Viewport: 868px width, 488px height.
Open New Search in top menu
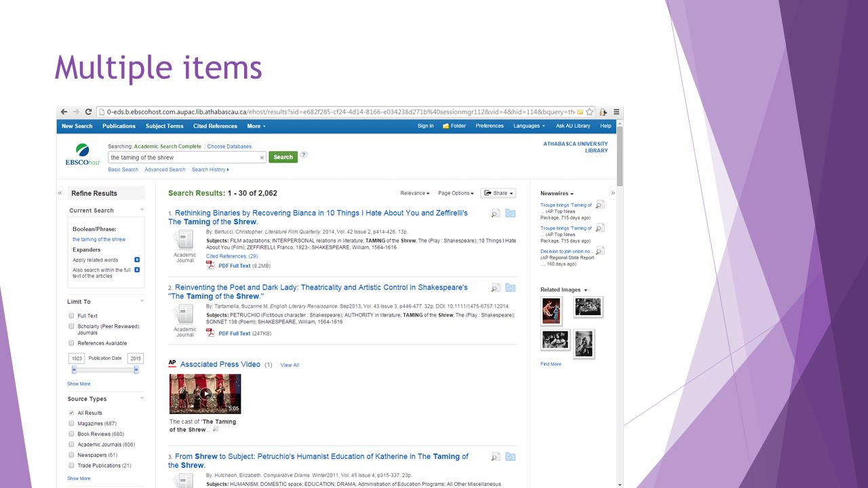coord(77,126)
